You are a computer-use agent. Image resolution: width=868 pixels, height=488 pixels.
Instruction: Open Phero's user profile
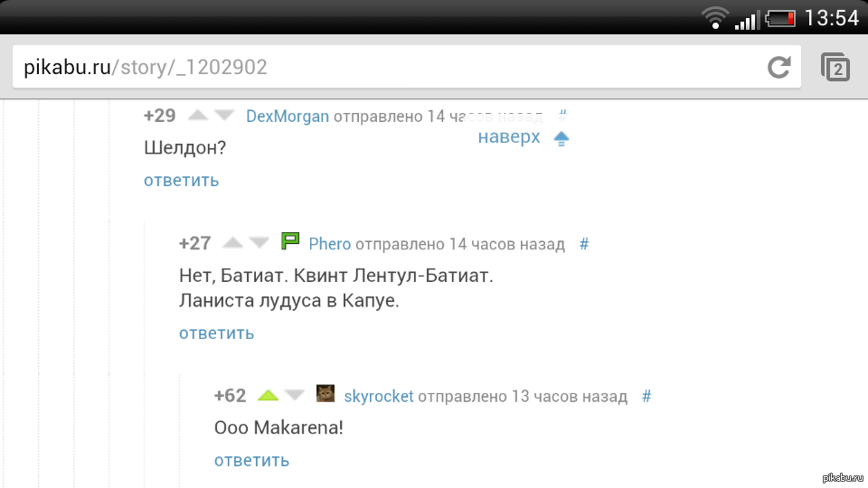point(329,244)
